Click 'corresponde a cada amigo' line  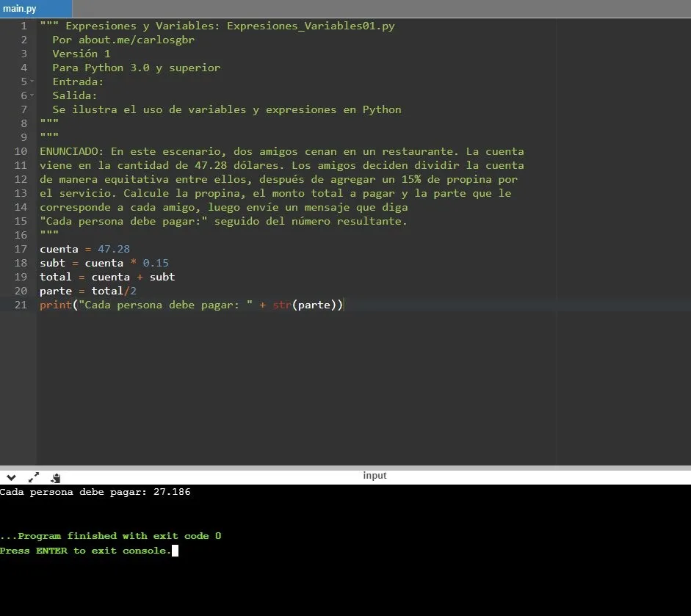point(223,207)
